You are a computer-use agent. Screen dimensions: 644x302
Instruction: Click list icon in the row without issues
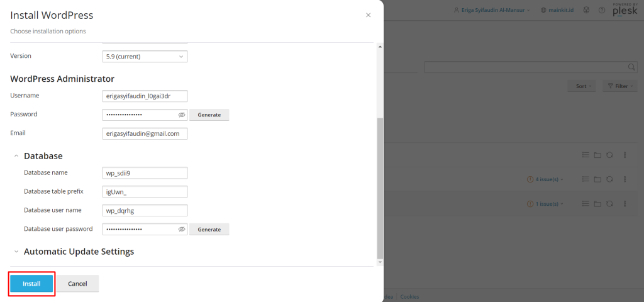pos(586,155)
